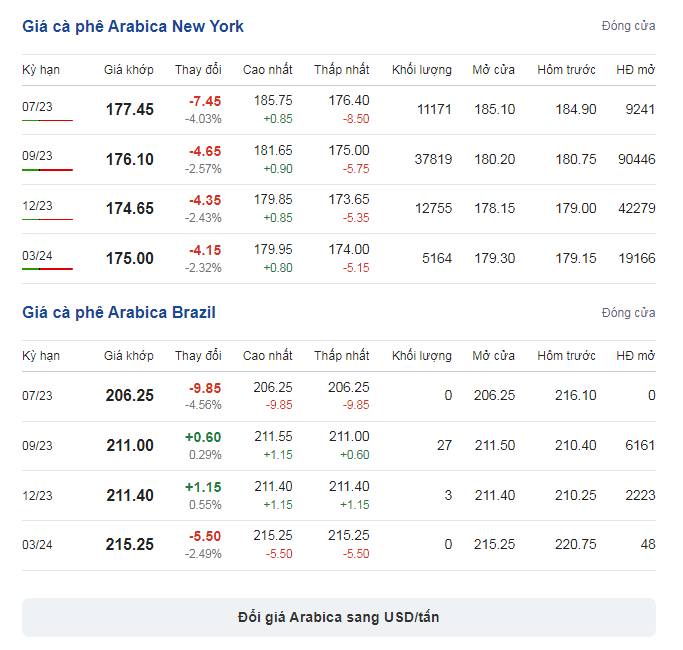683x650 pixels.
Task: Click the 90446 open interest value
Action: click(x=636, y=159)
